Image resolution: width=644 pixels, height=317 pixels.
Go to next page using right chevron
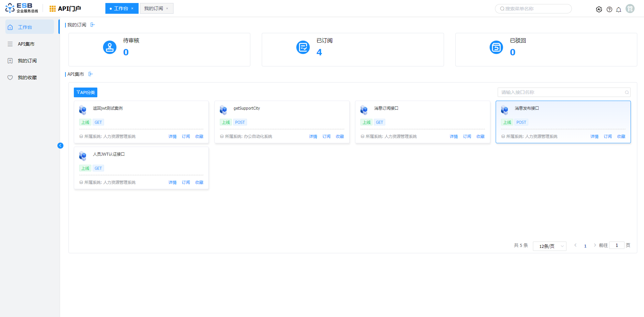pyautogui.click(x=595, y=245)
